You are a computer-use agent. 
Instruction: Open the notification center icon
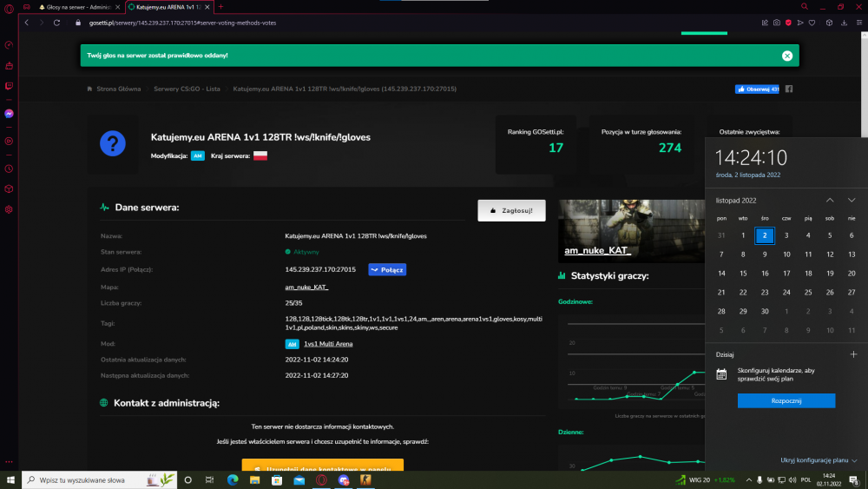pyautogui.click(x=854, y=480)
